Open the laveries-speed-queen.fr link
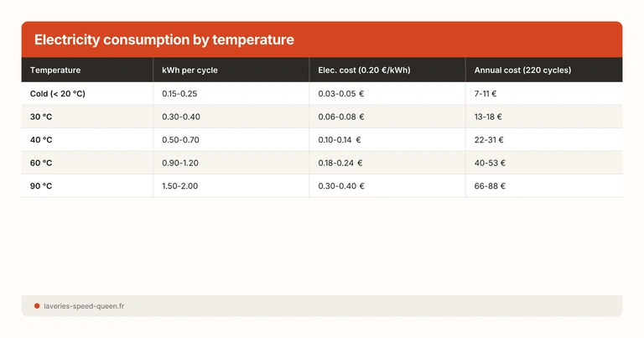The width and height of the screenshot is (644, 338). click(x=84, y=306)
